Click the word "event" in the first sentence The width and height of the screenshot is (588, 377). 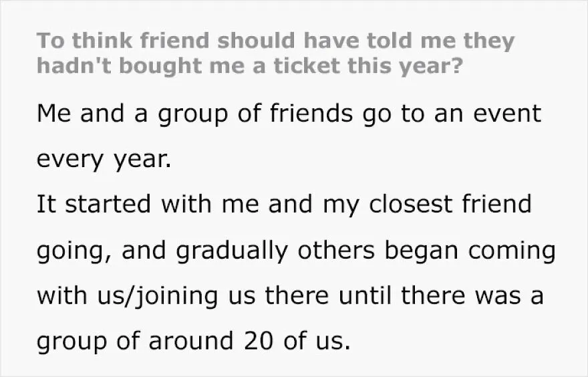tap(507, 114)
